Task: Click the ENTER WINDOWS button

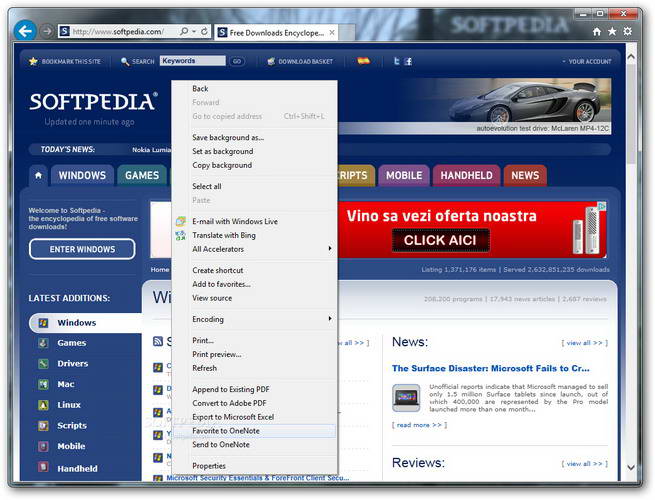Action: coord(82,249)
